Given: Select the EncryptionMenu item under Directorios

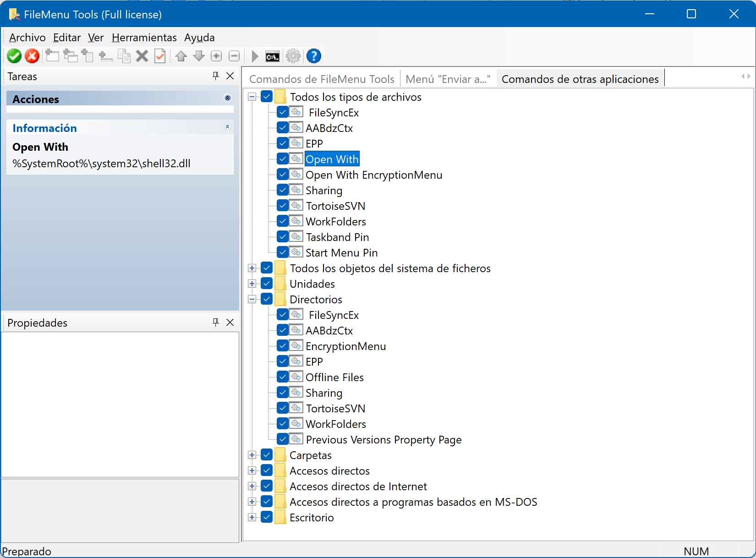Looking at the screenshot, I should coord(346,346).
